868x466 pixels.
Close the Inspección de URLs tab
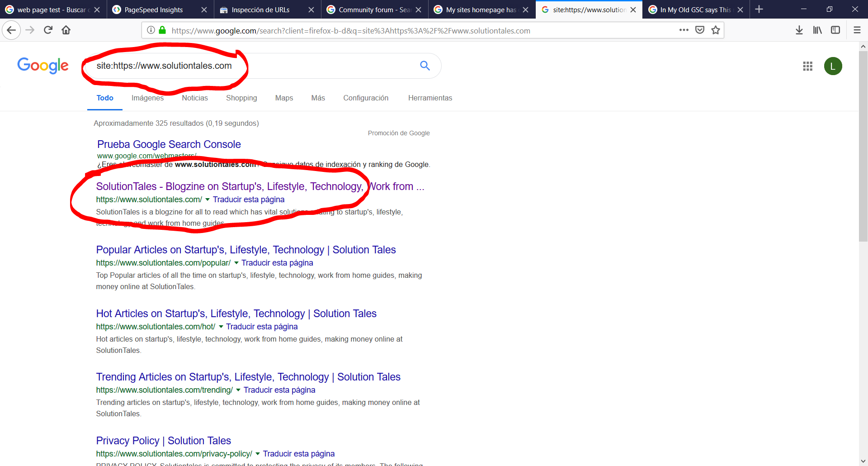tap(311, 10)
